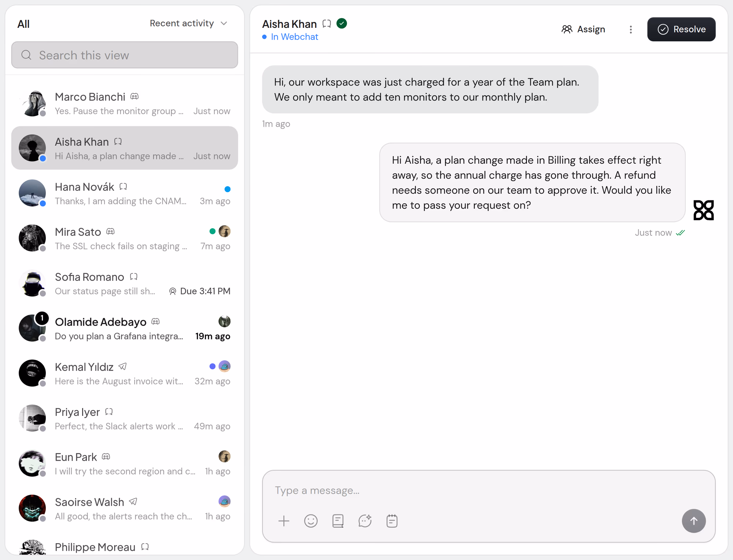
Task: Open Eun Park conversation
Action: [125, 464]
